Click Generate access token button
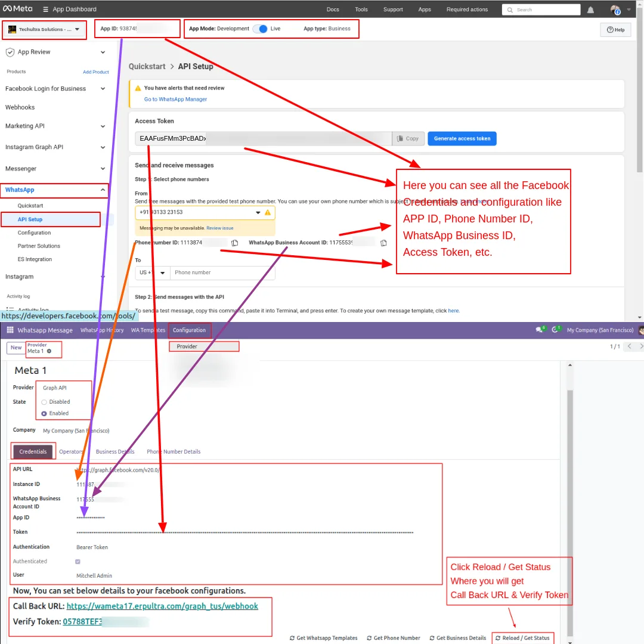Screen dimensions: 644x644 click(462, 139)
